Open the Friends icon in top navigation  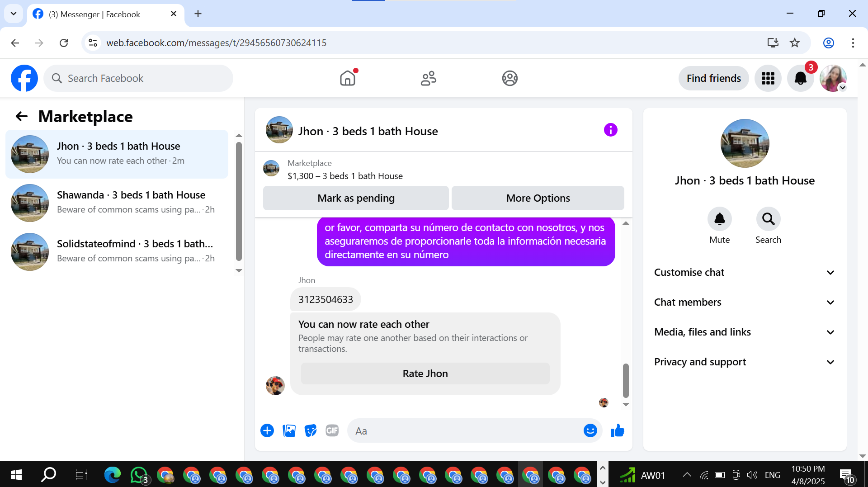(x=429, y=78)
